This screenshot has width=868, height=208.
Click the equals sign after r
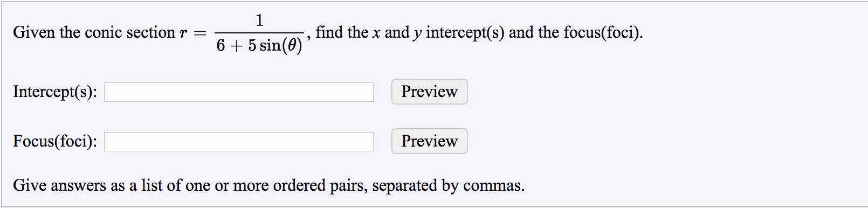tap(200, 33)
